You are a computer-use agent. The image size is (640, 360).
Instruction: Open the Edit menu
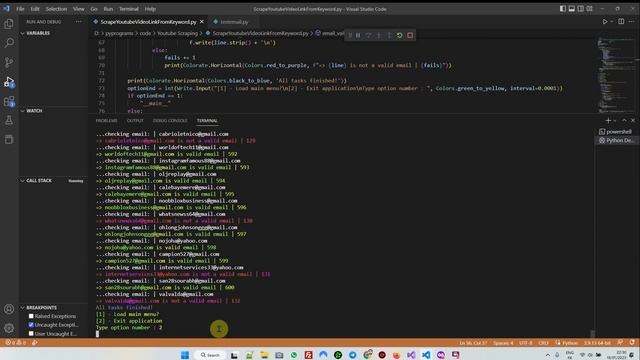click(35, 9)
